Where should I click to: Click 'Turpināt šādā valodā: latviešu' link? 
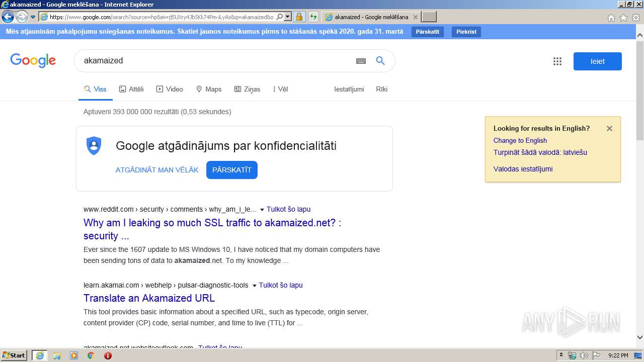coord(540,152)
